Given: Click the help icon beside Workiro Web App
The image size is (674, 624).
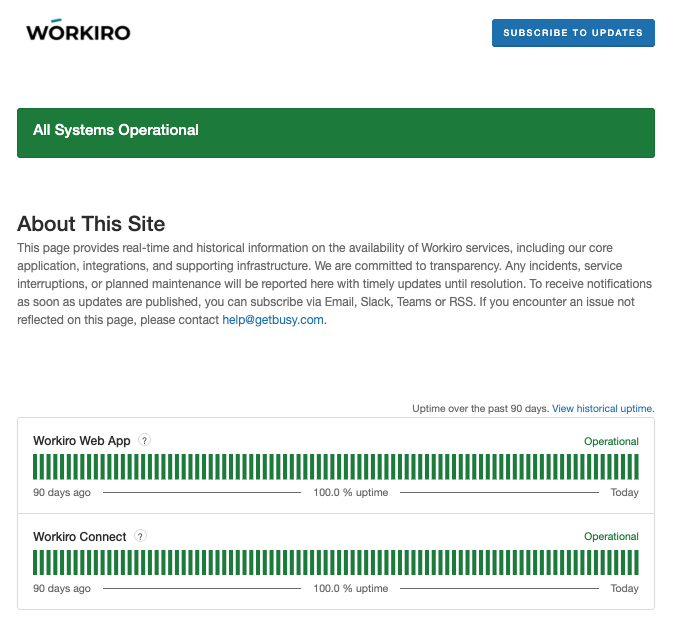Looking at the screenshot, I should coord(145,441).
